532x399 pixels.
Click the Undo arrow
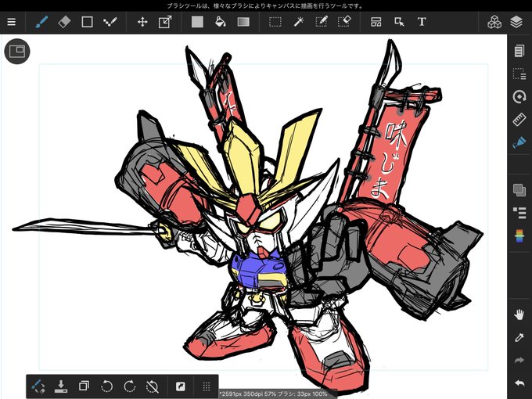tap(519, 383)
